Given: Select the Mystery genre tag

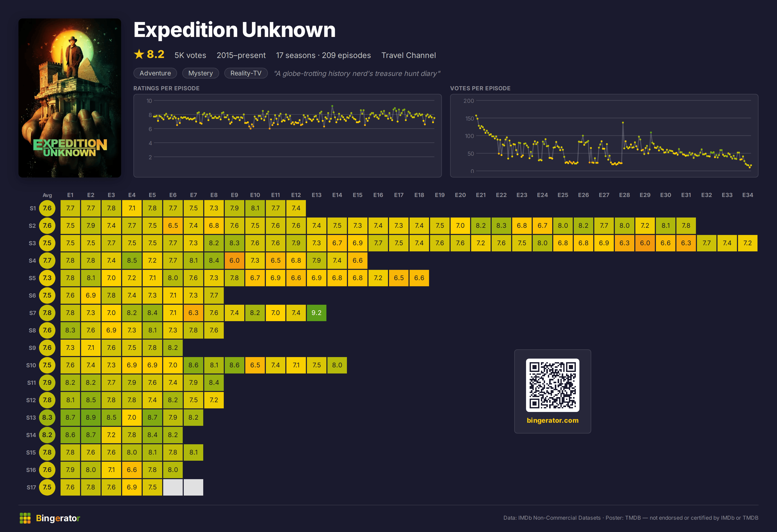Looking at the screenshot, I should tap(201, 73).
